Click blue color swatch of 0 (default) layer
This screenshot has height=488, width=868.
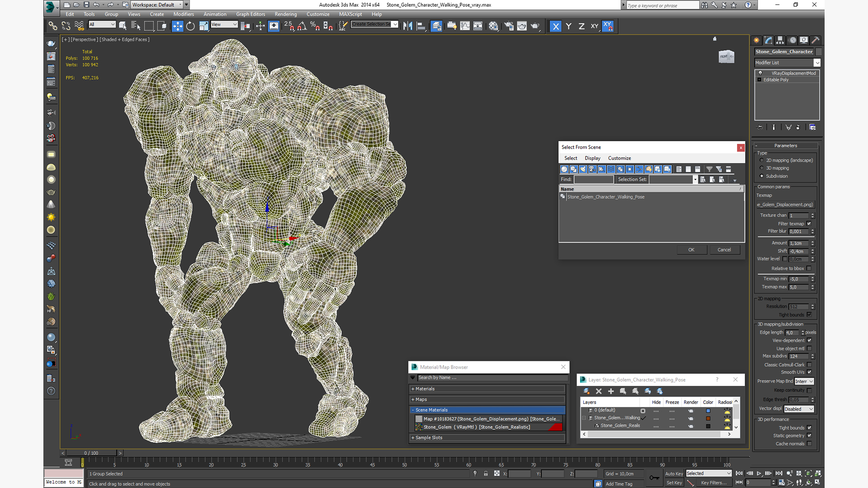tap(708, 411)
